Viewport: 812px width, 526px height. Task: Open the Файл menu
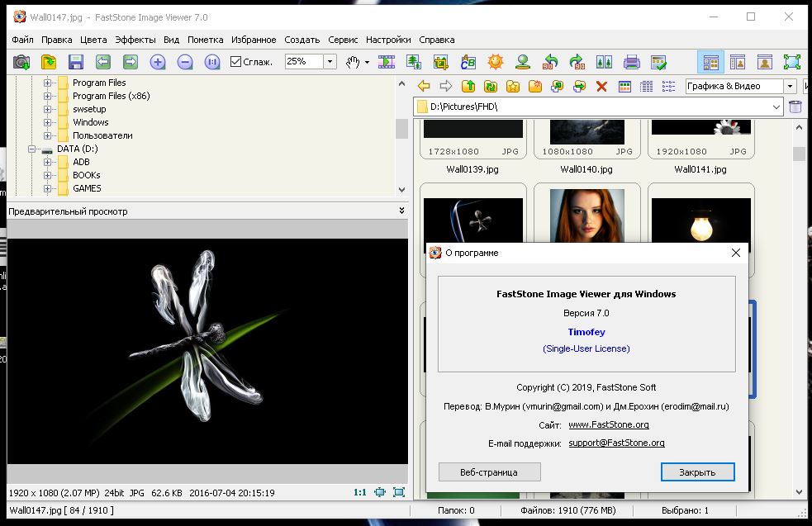coord(23,40)
